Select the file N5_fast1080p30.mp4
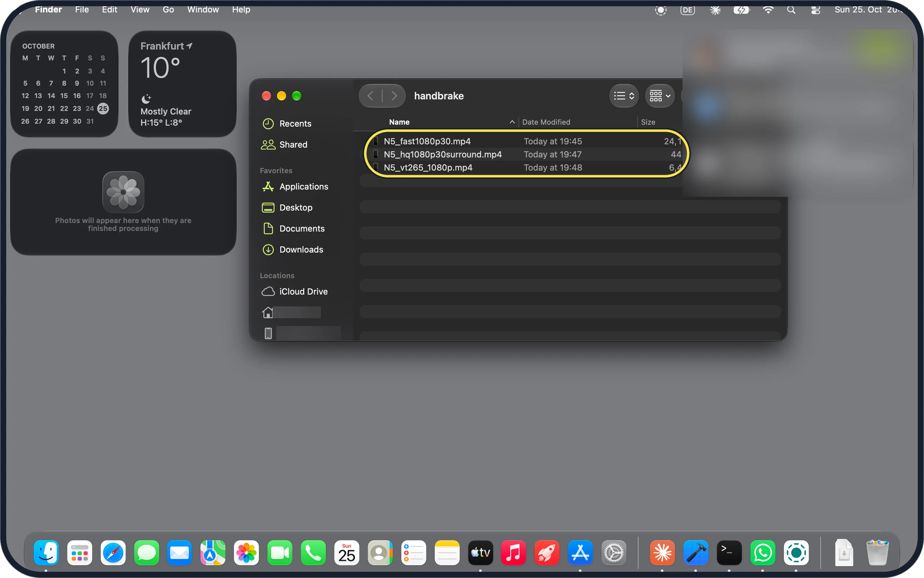 pyautogui.click(x=427, y=141)
